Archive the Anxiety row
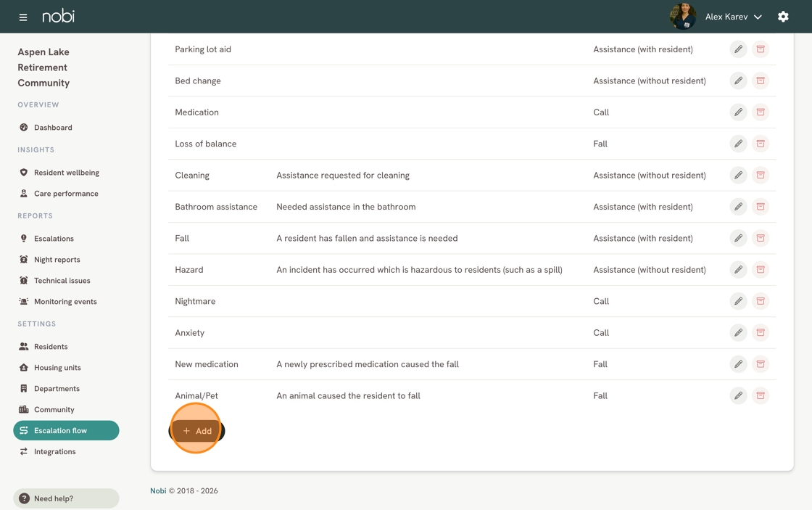 [761, 333]
